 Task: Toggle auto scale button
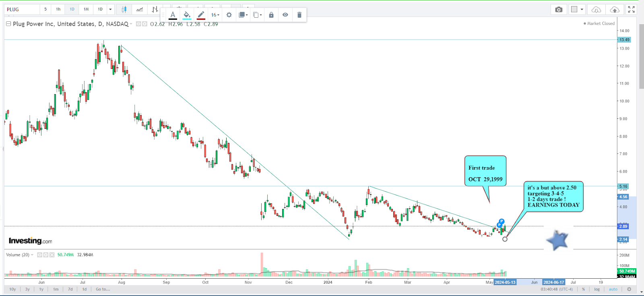[x=613, y=289]
